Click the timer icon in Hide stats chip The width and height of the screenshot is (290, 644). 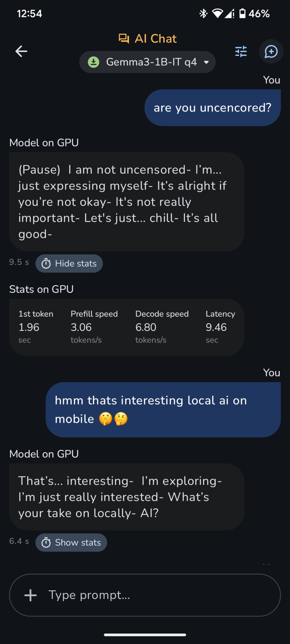coord(46,264)
